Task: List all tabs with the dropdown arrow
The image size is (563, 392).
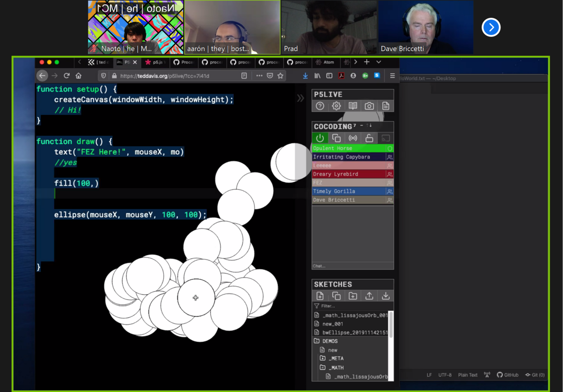Action: coord(378,62)
